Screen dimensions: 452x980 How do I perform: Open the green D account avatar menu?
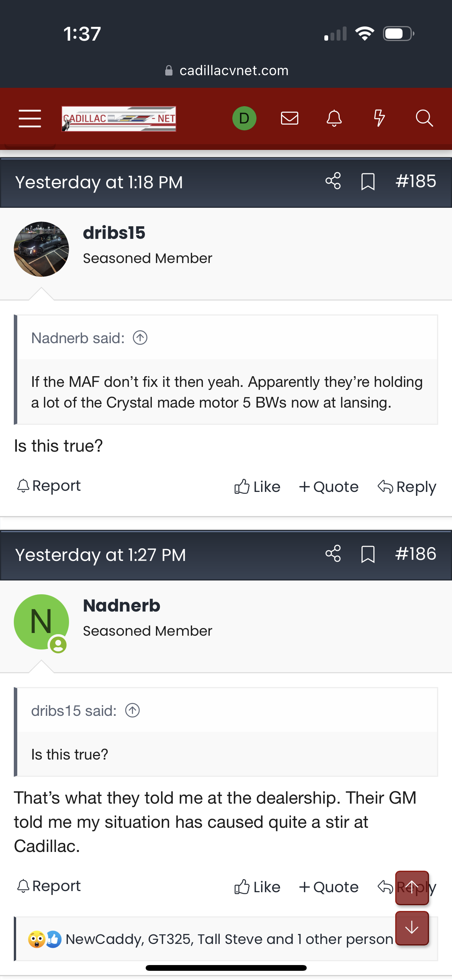244,118
